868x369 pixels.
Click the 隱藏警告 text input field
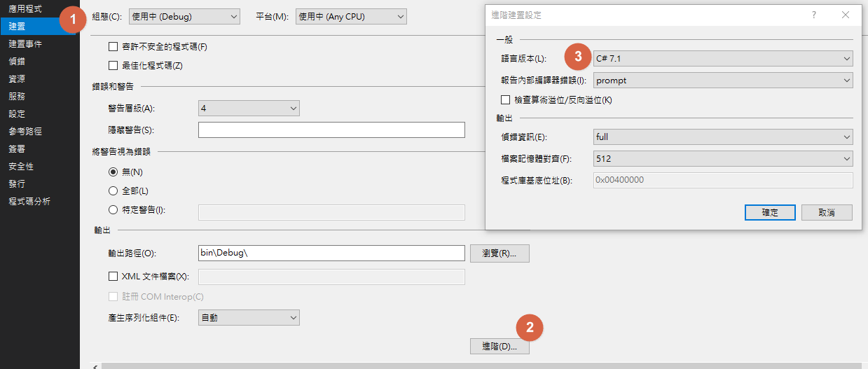click(331, 130)
